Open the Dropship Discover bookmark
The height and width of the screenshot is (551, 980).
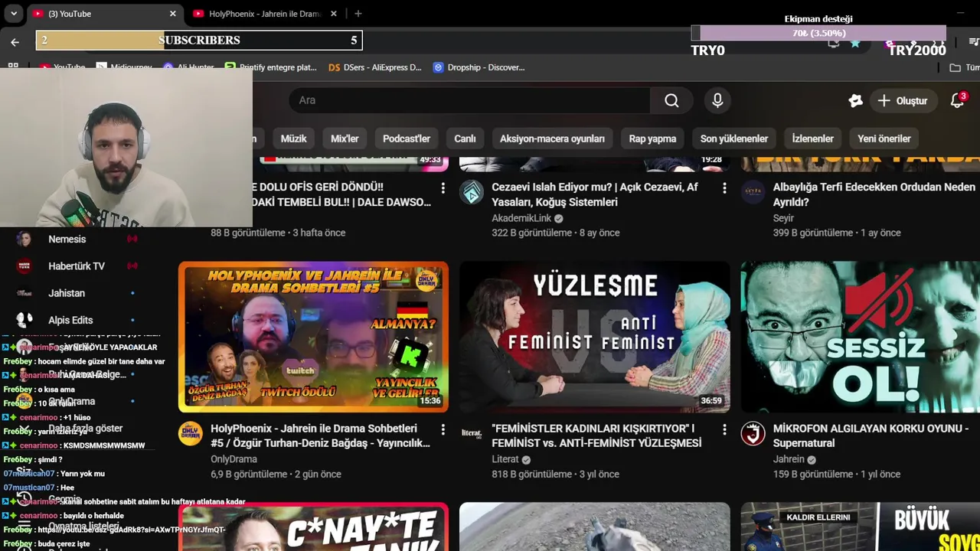(x=479, y=67)
